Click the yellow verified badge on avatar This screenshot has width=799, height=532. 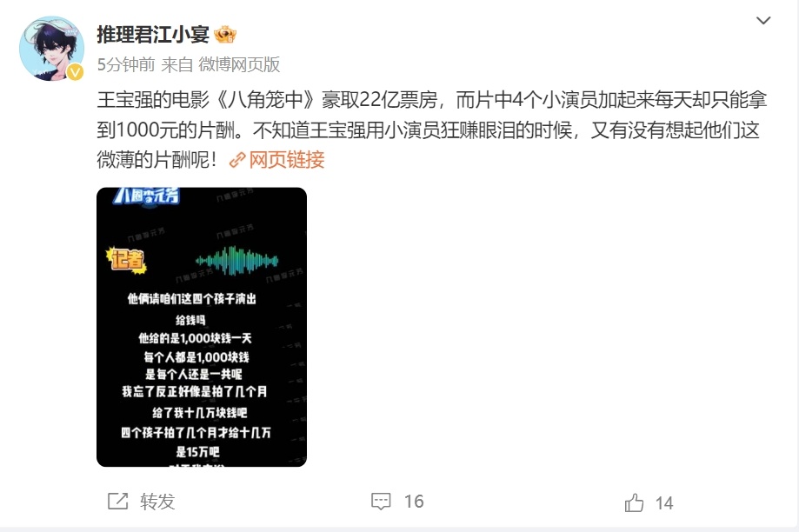click(x=75, y=72)
